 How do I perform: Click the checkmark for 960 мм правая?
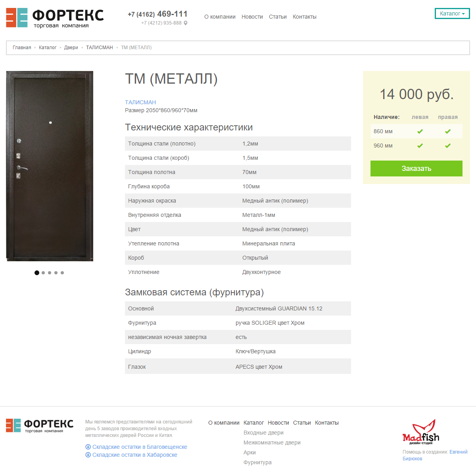(x=448, y=146)
